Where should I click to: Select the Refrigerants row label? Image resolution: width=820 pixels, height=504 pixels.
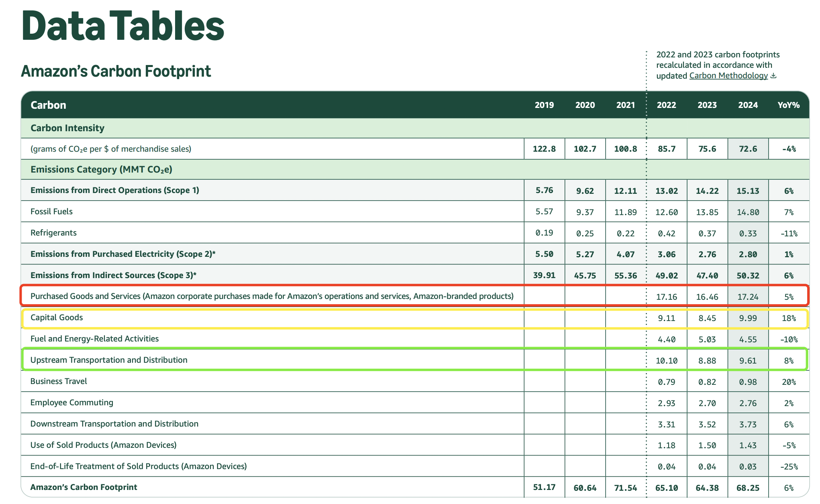tap(53, 233)
